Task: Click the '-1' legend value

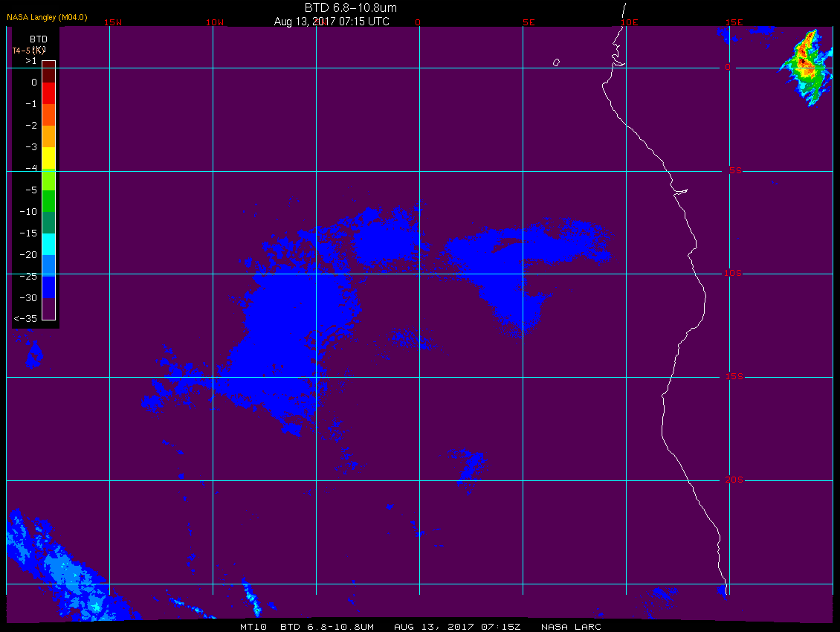Action: (31, 104)
